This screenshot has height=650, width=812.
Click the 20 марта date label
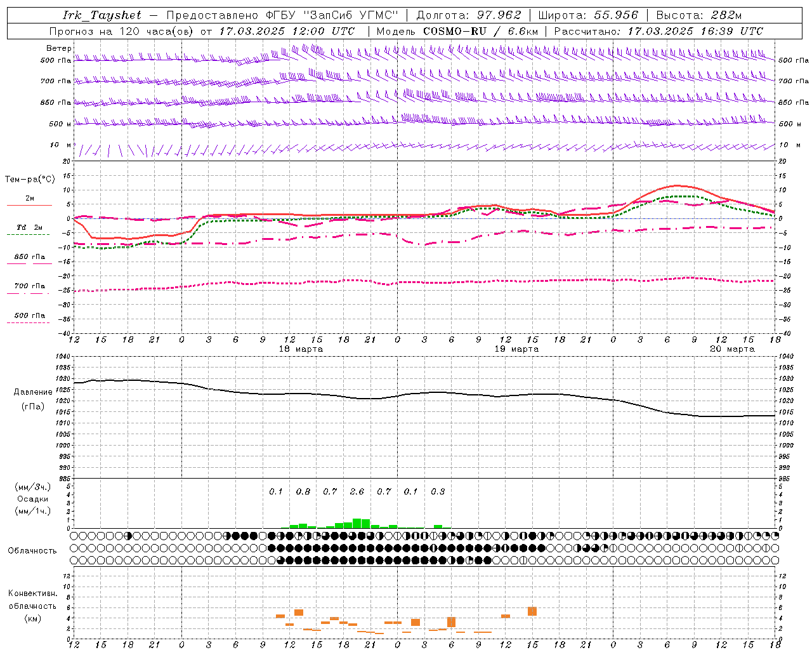(x=733, y=349)
